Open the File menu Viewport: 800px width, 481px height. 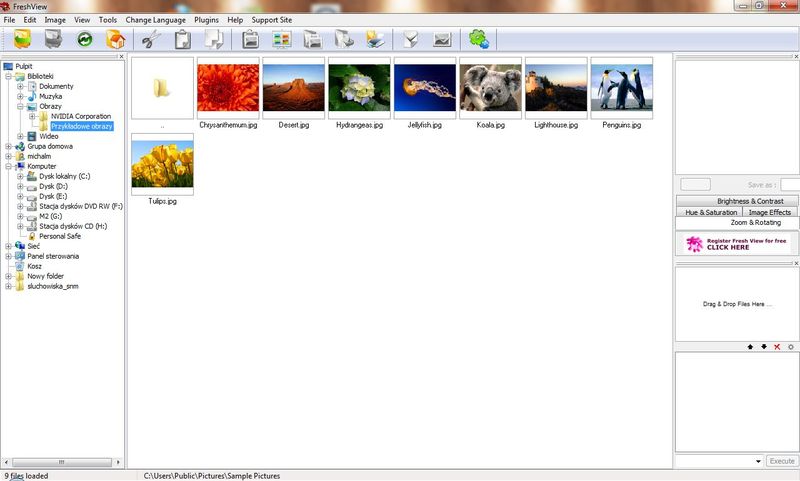click(x=9, y=20)
